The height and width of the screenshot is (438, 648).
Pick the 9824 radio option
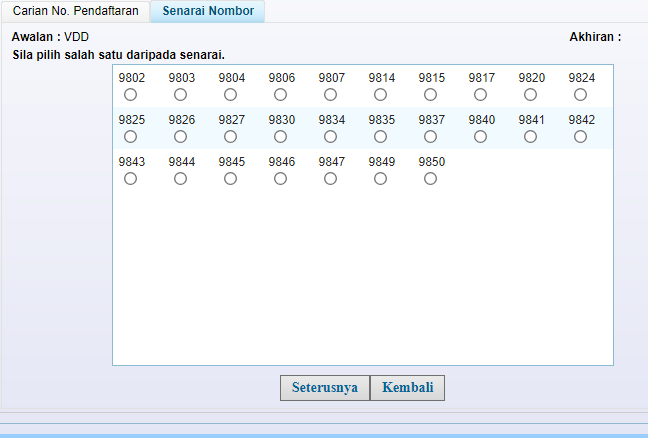click(x=580, y=95)
